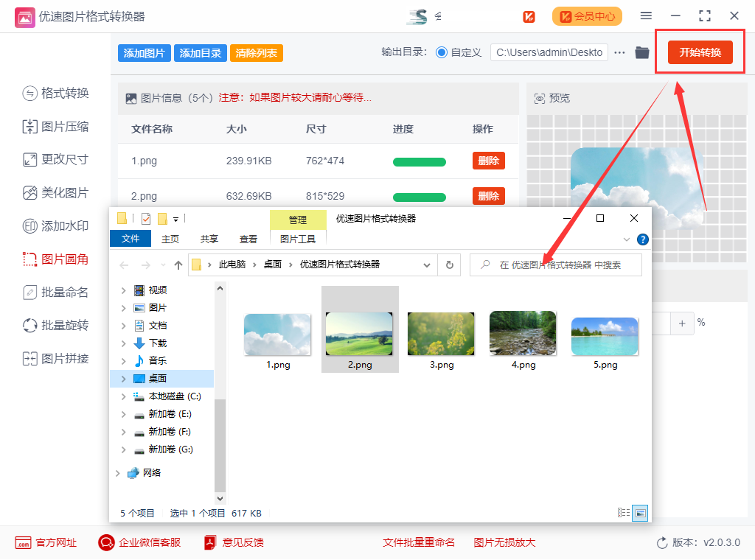Open the hamburger menu in title bar
755x560 pixels.
(646, 16)
